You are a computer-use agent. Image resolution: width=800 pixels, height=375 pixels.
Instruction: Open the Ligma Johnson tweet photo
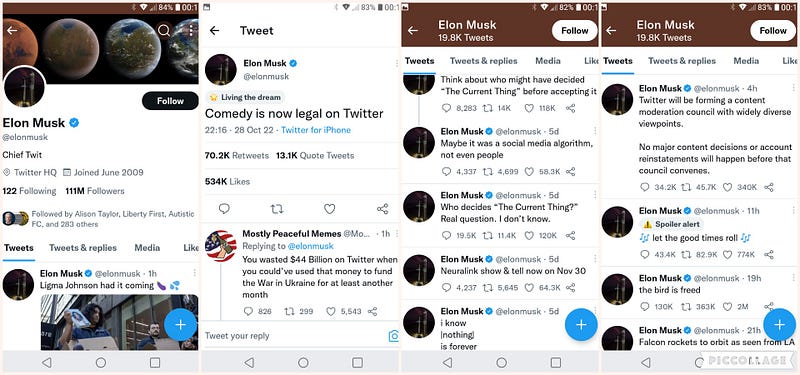[119, 322]
